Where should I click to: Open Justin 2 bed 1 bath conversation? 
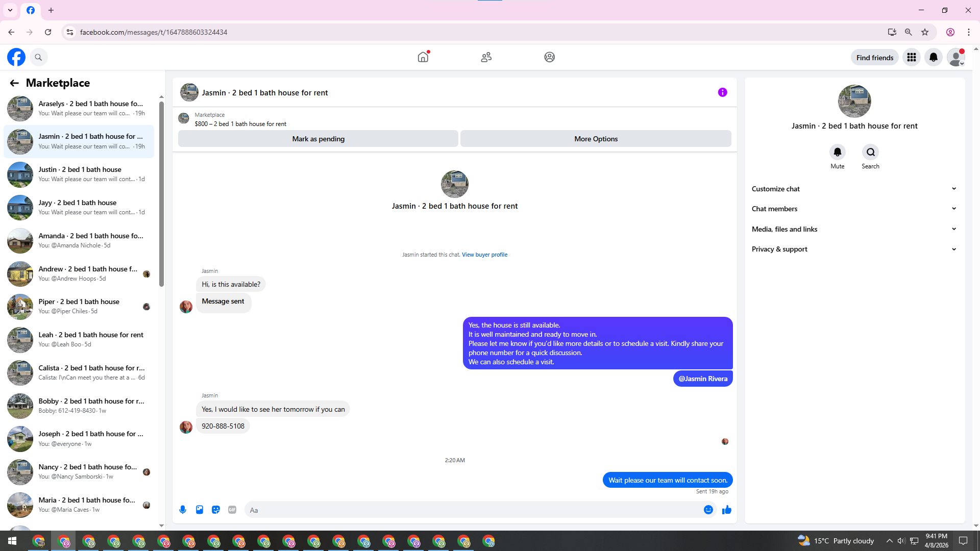tap(79, 174)
